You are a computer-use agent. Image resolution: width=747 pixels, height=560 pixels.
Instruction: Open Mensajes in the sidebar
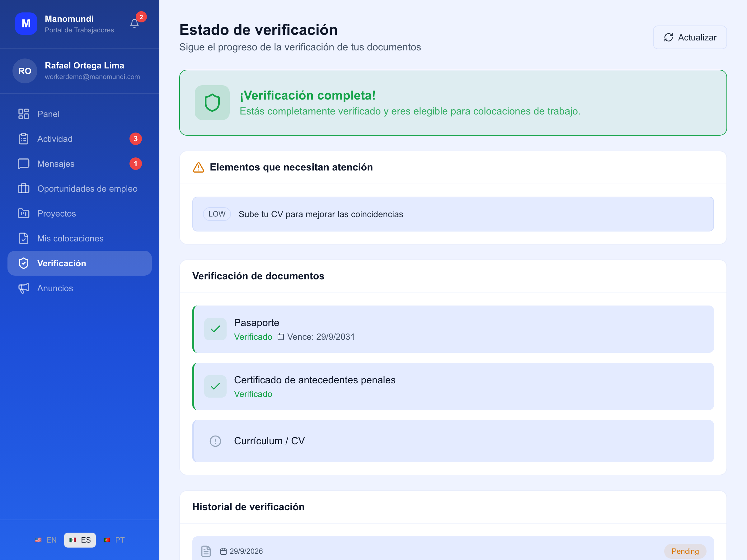(80, 164)
